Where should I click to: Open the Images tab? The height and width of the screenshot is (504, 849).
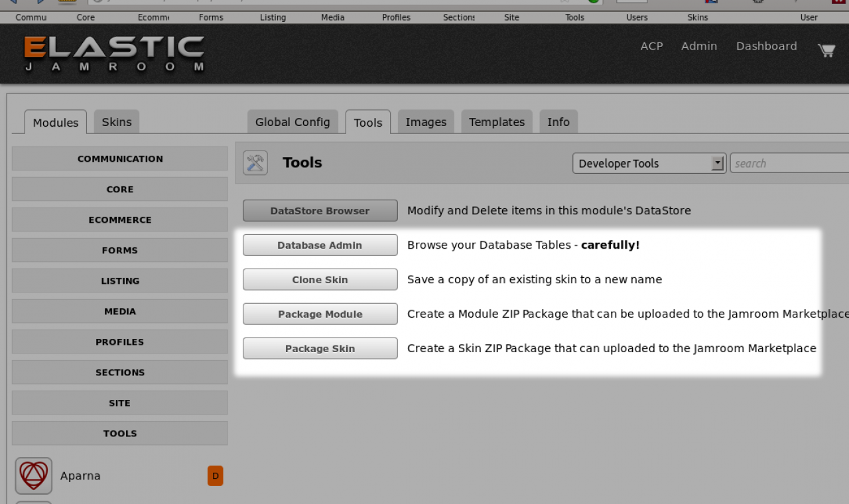tap(426, 122)
